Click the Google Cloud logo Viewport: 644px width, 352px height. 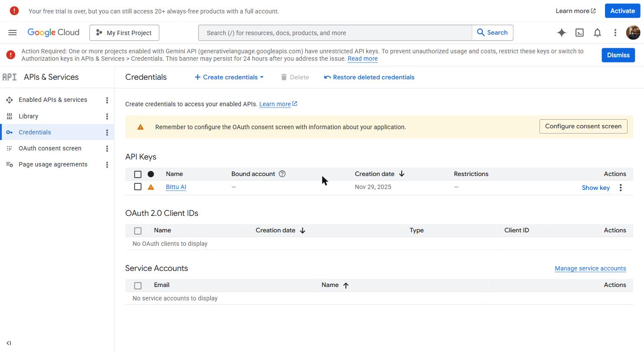tap(53, 33)
